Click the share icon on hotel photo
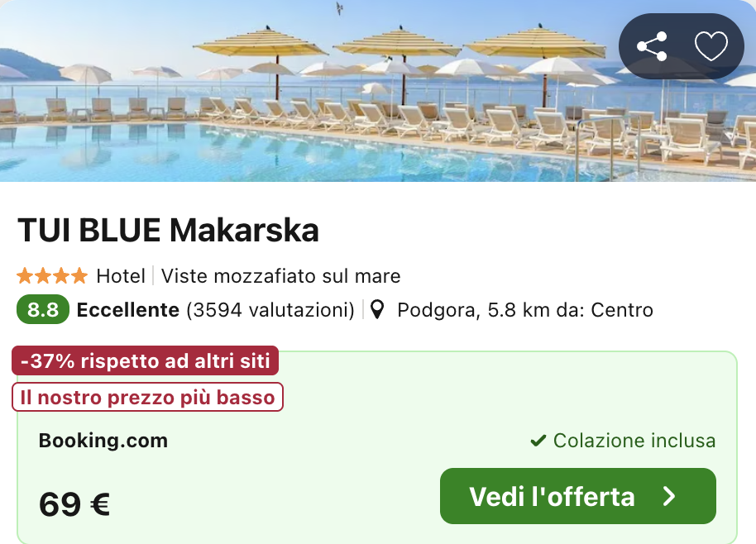Screen dimensions: 756x544 (652, 46)
